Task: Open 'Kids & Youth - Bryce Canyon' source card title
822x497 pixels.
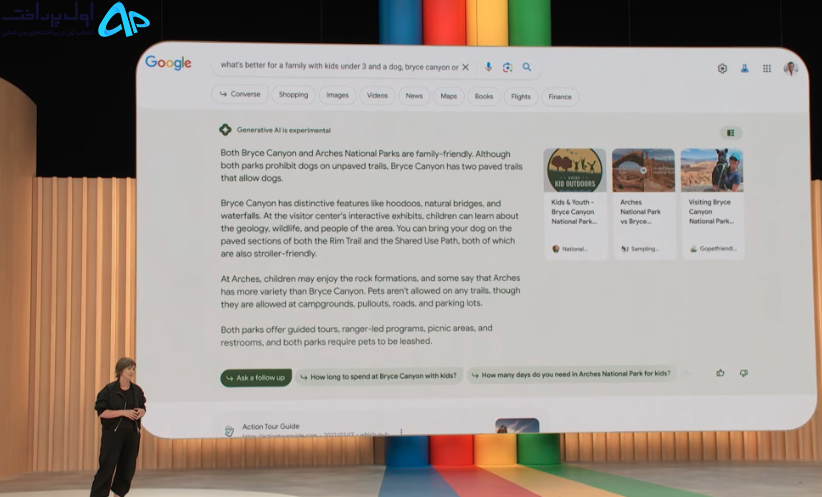Action: point(574,212)
